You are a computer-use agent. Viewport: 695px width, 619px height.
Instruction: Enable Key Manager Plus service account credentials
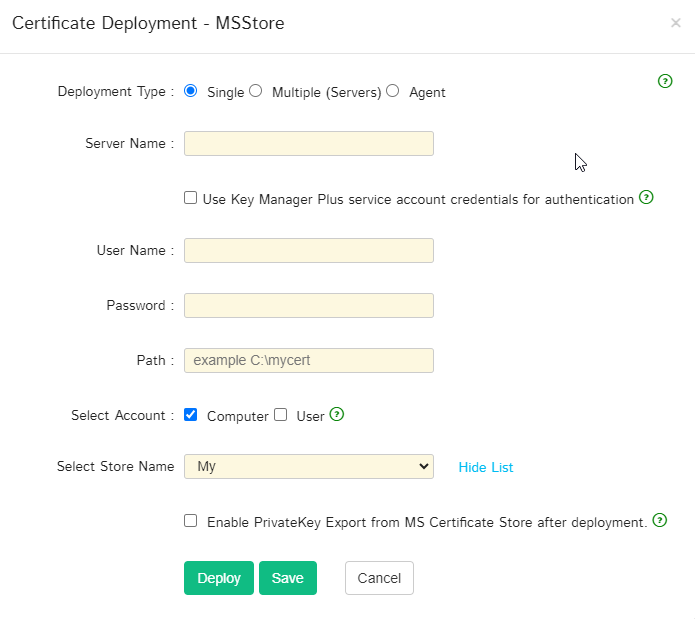191,198
